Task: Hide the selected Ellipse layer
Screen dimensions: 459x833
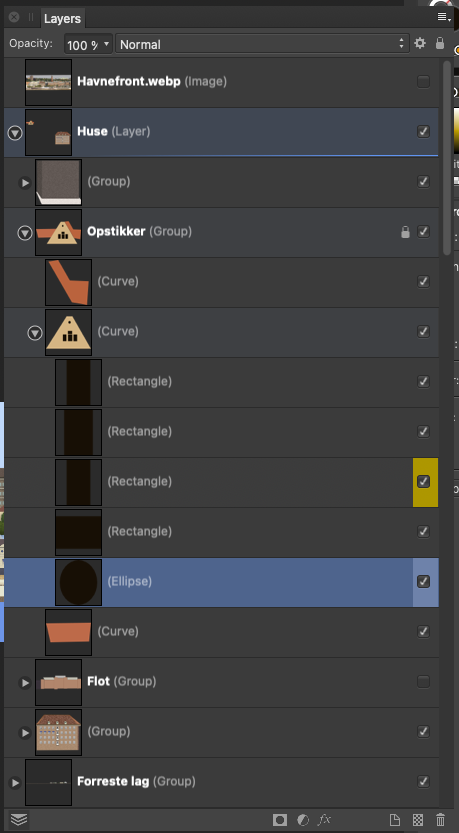Action: (423, 582)
